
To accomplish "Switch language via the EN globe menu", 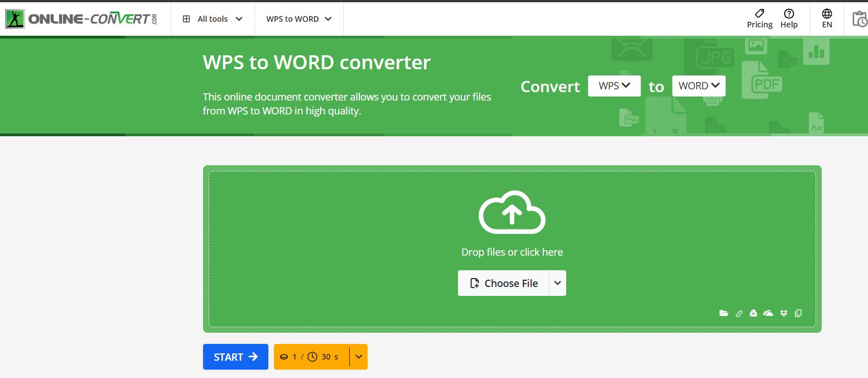I will tap(827, 18).
